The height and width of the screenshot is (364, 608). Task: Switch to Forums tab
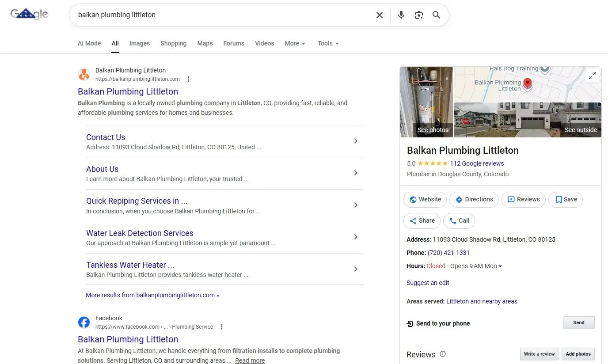point(234,43)
